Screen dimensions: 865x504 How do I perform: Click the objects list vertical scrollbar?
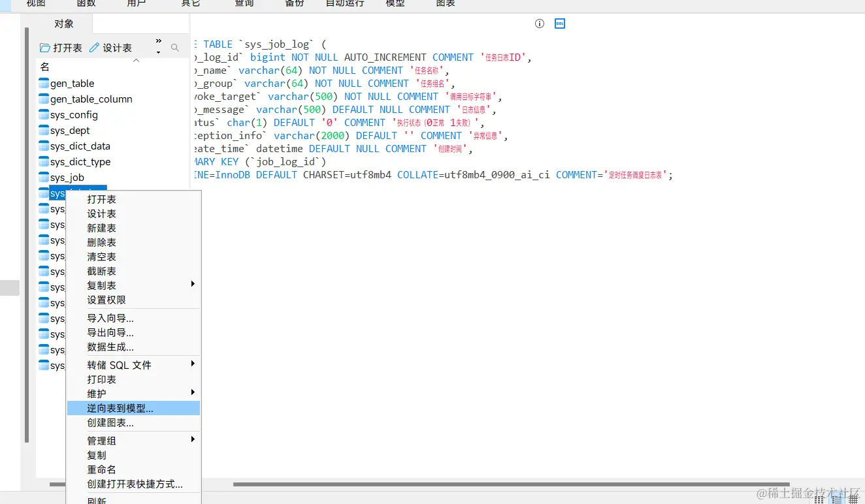[27, 235]
